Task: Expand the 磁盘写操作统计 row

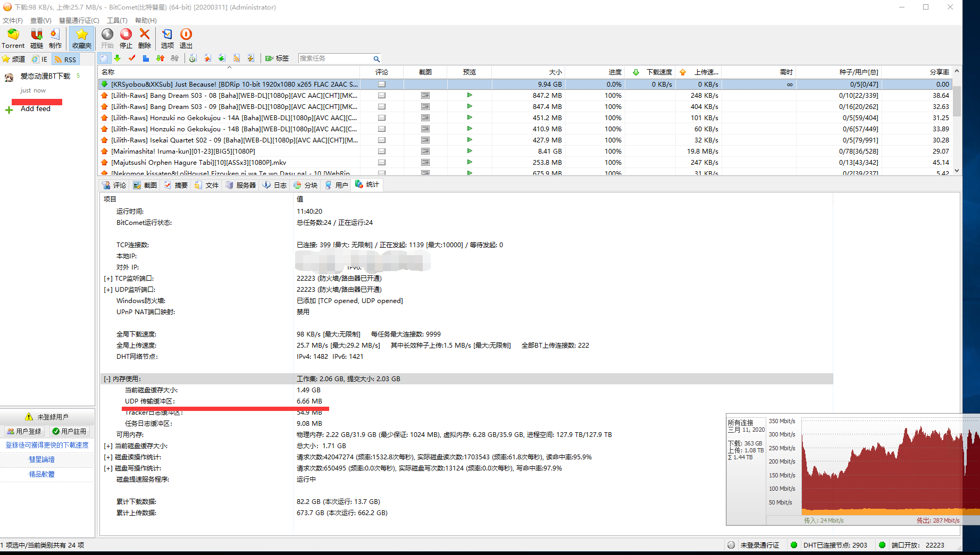Action: [x=108, y=468]
